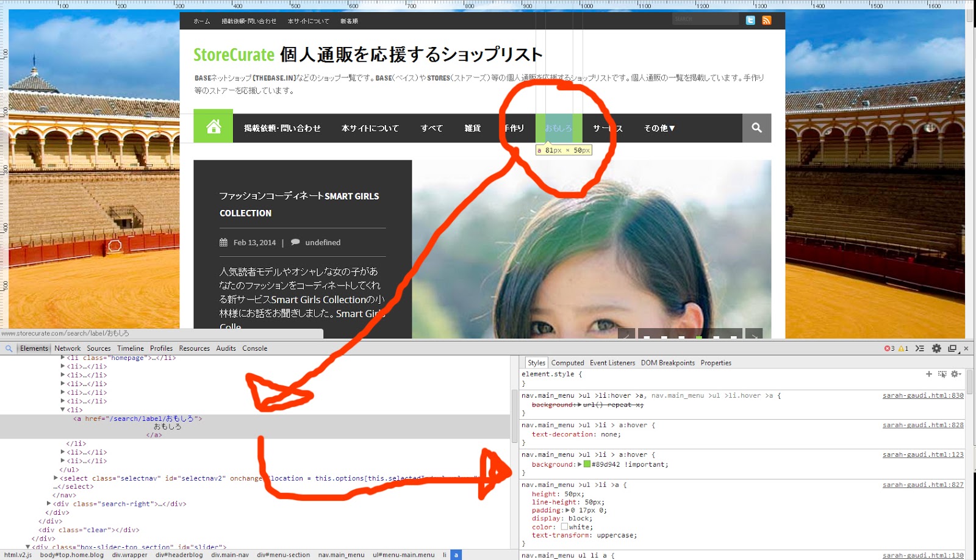Click the 雑貨 main menu item
976x560 pixels.
coord(473,128)
